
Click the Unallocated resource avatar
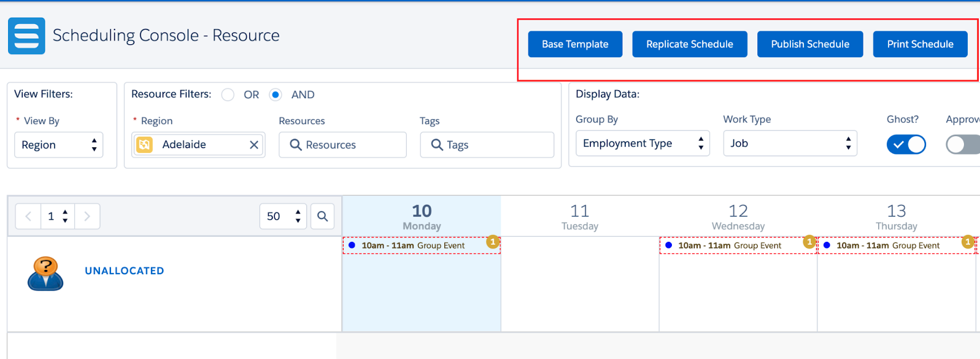(45, 274)
